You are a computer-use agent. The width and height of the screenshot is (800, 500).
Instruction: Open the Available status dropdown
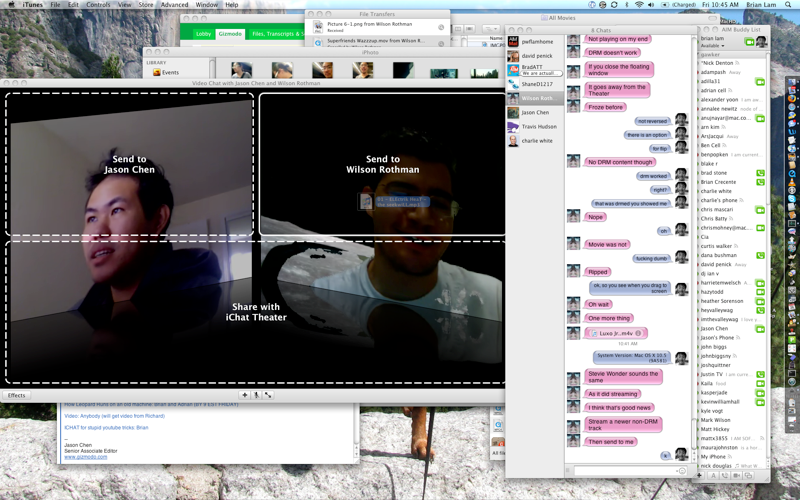click(713, 45)
